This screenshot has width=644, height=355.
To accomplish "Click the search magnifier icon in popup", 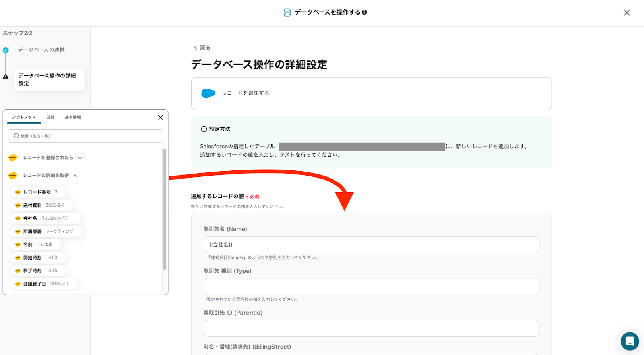I will [17, 136].
